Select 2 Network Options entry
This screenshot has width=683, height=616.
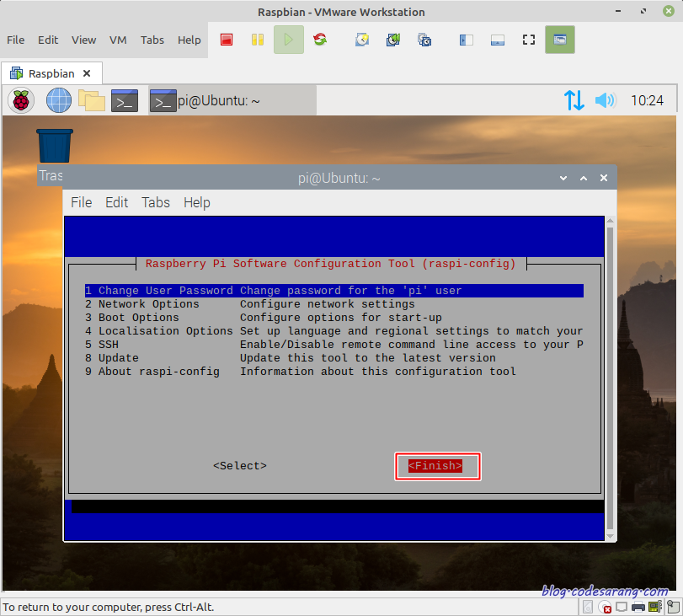click(x=334, y=304)
